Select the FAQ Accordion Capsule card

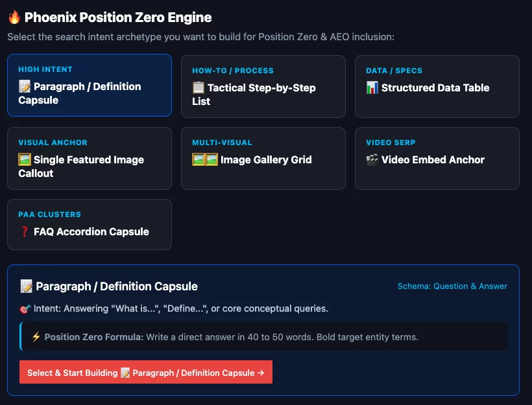[90, 224]
